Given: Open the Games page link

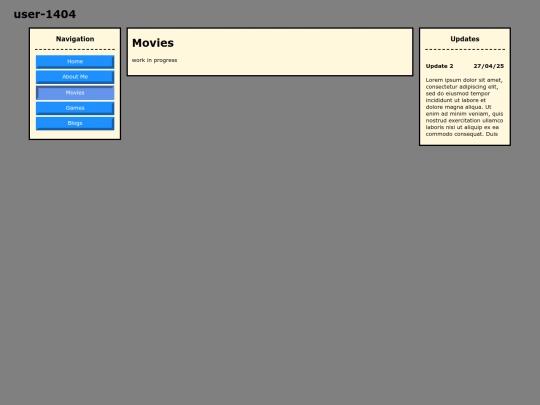Looking at the screenshot, I should click(75, 108).
